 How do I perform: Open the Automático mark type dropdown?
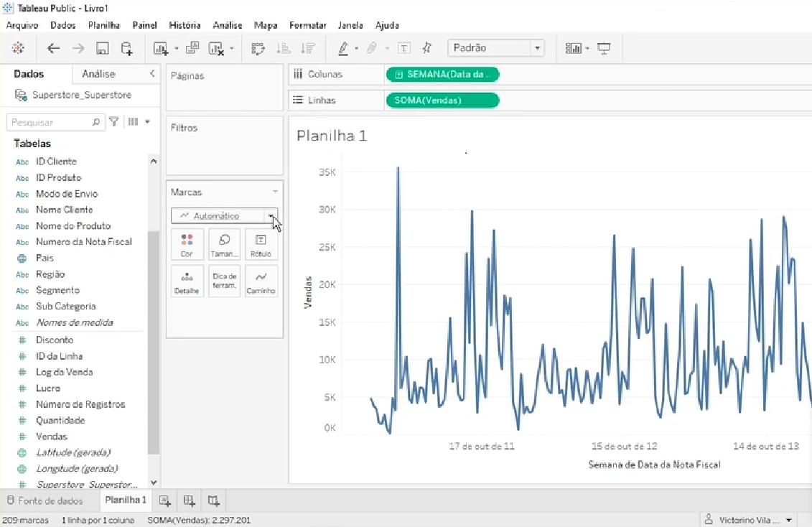coord(271,215)
